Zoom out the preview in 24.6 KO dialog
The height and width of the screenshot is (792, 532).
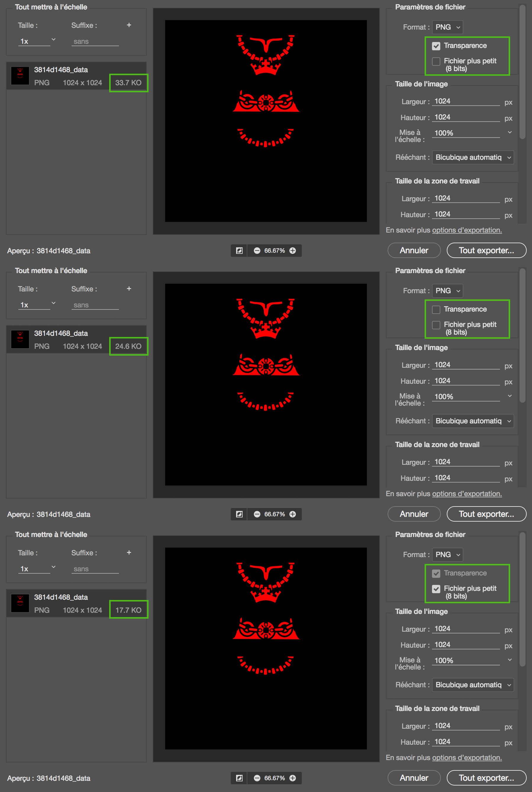pos(257,514)
